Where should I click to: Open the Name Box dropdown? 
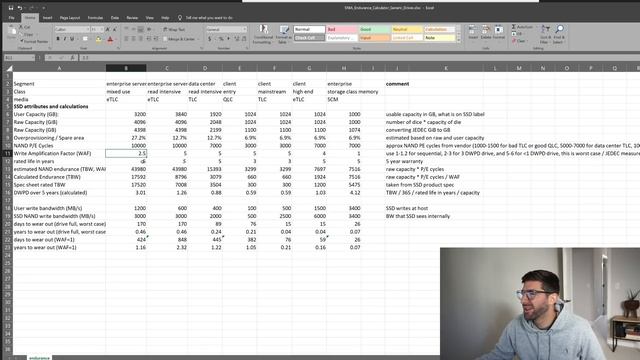tap(33, 58)
